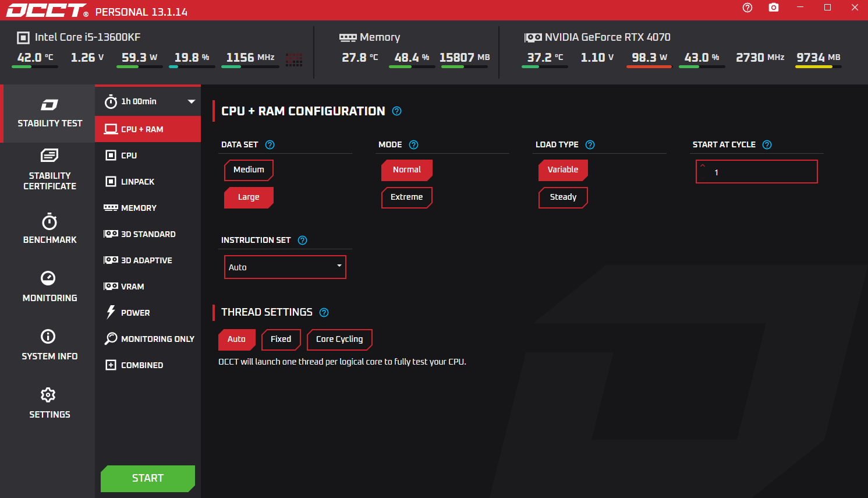This screenshot has width=868, height=498.
Task: Open OCCT Settings
Action: click(x=49, y=403)
